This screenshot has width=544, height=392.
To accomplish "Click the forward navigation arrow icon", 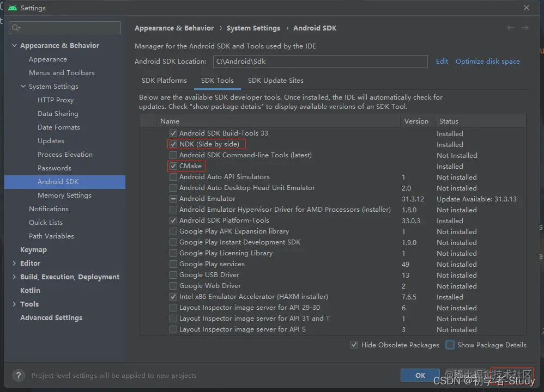I will click(x=525, y=28).
